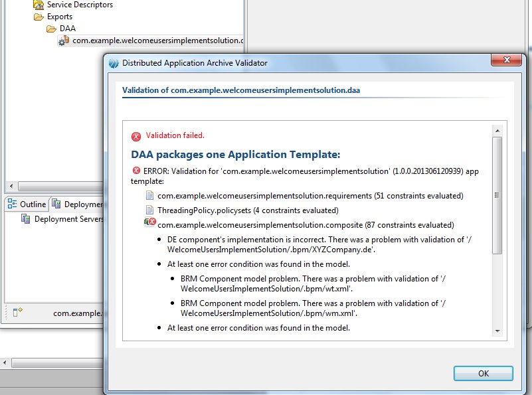Click the ThreadingPolicy.policysets document icon
This screenshot has height=395, width=532.
pyautogui.click(x=149, y=210)
